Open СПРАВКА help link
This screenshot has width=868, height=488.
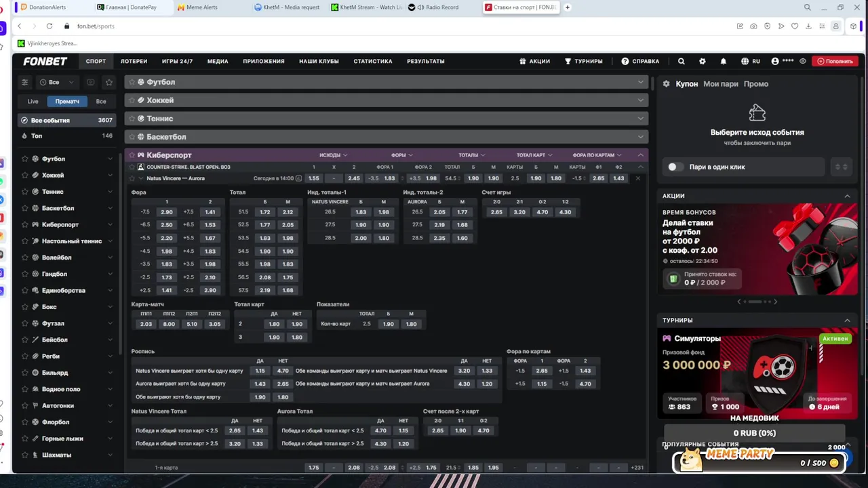tap(640, 61)
